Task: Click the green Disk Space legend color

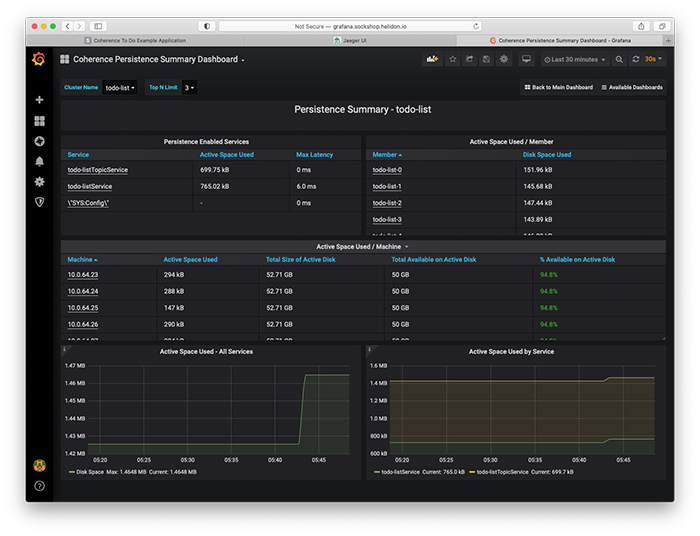Action: point(71,472)
